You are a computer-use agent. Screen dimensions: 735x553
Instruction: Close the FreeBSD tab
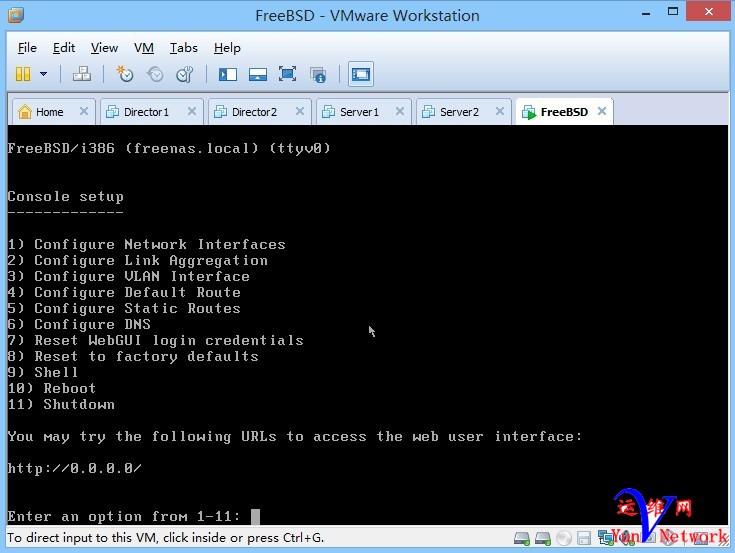[x=602, y=111]
